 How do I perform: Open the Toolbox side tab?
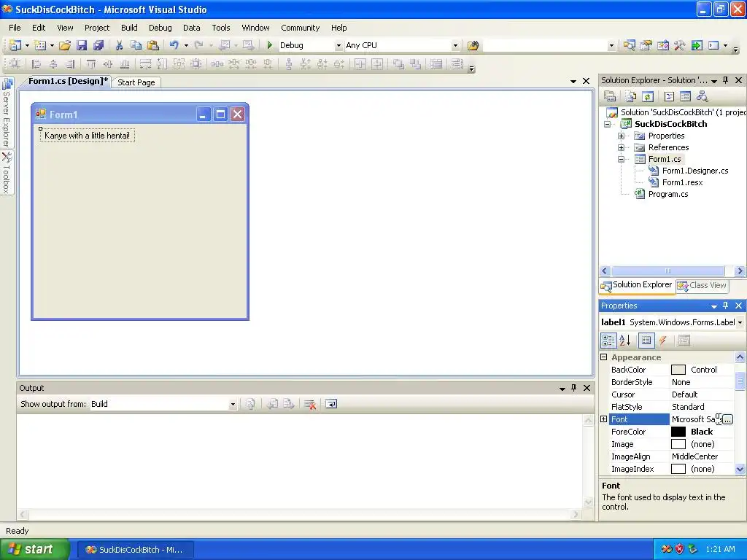7,174
